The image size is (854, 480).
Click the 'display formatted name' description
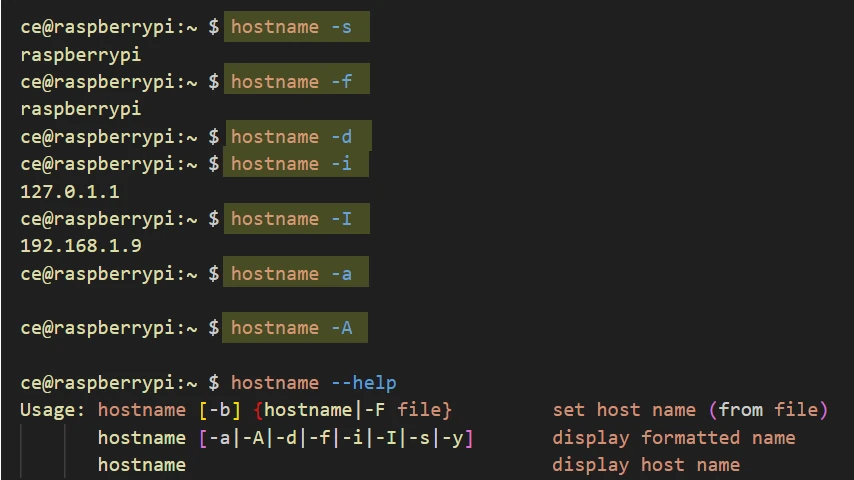pyautogui.click(x=673, y=438)
